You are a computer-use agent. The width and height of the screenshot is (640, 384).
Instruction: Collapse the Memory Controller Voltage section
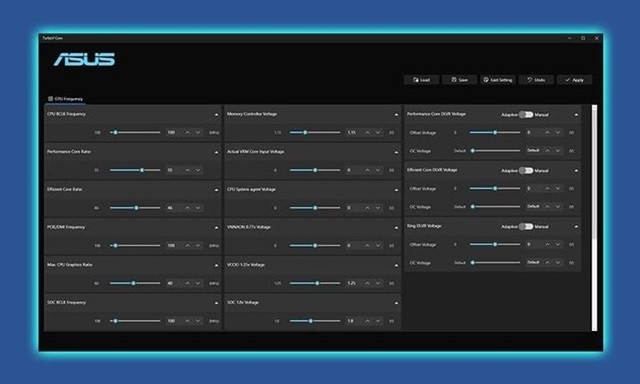[396, 115]
